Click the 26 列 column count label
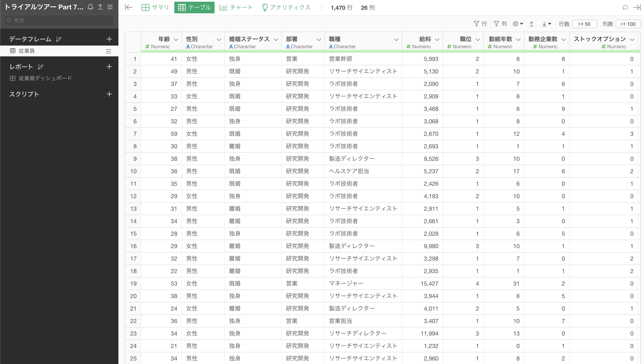 click(x=368, y=8)
